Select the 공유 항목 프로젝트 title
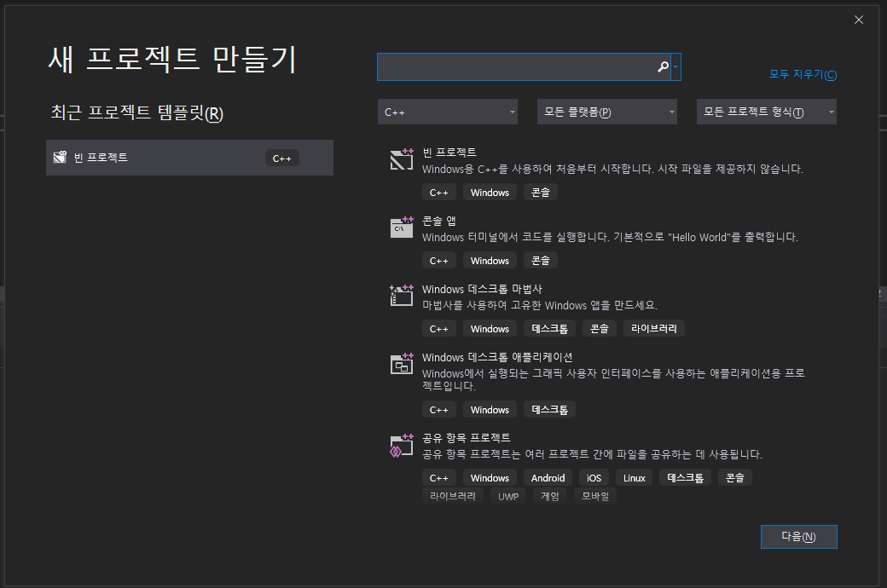This screenshot has height=588, width=887. pos(467,438)
